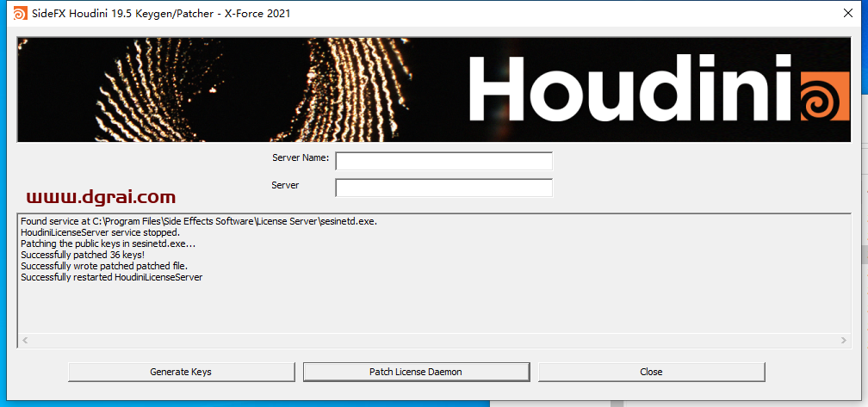This screenshot has height=407, width=868.
Task: Click the "Server Name:" label
Action: pyautogui.click(x=301, y=157)
